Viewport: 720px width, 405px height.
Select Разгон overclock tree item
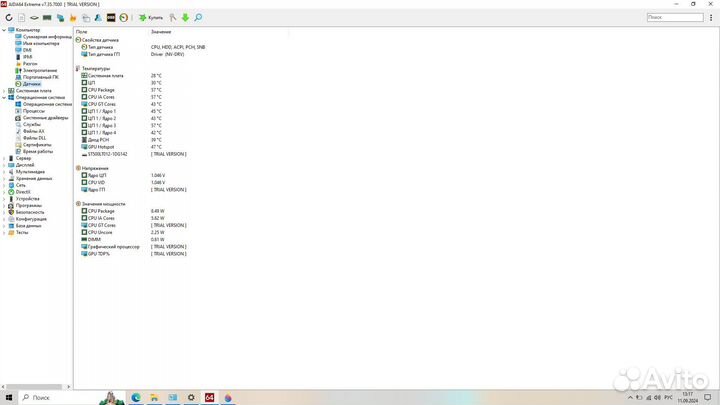(x=30, y=64)
